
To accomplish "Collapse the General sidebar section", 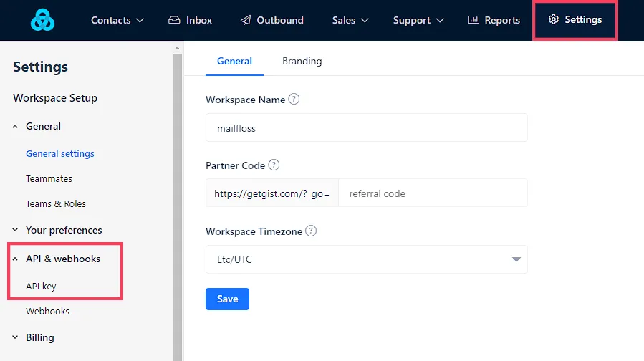I will coord(37,126).
